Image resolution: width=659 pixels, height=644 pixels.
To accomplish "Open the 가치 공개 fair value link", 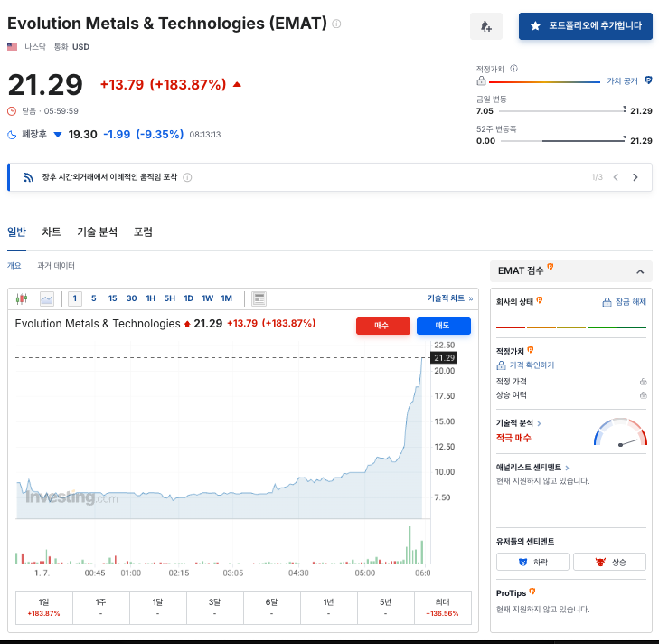I will (x=622, y=80).
